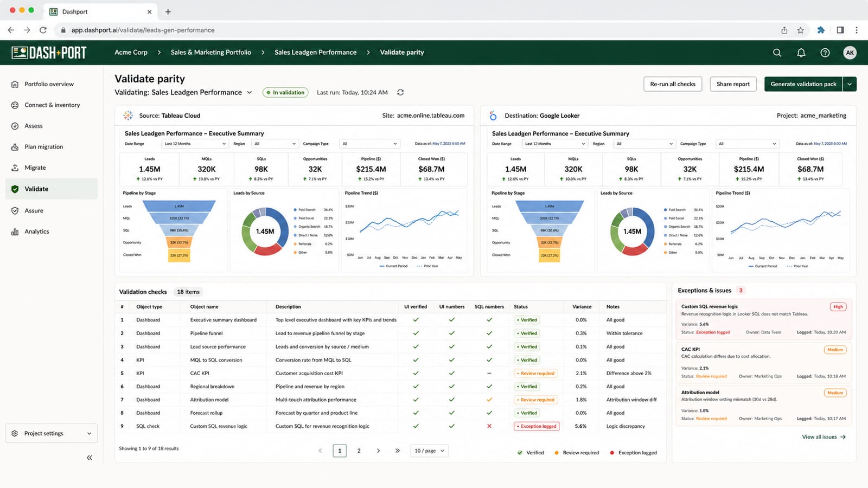Refresh last run with reload icon
The height and width of the screenshot is (488, 868).
[x=400, y=93]
